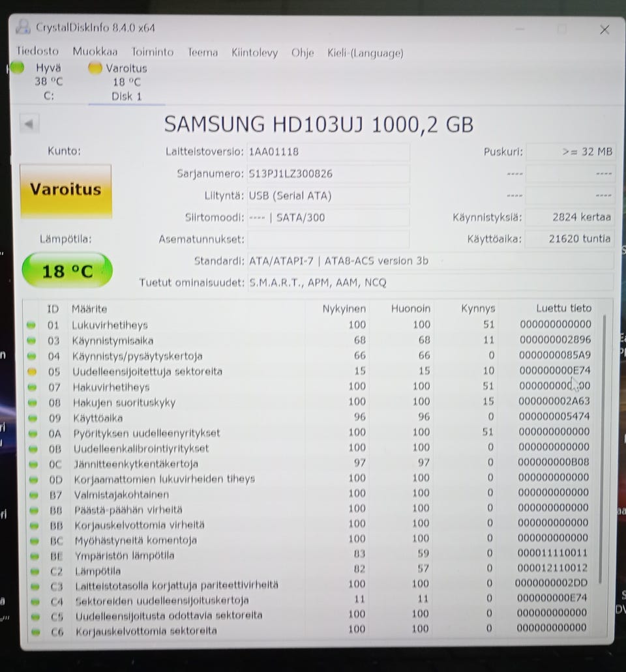This screenshot has height=672, width=626.
Task: Select raw value 000000000E74 of attribute 05
Action: pos(555,370)
